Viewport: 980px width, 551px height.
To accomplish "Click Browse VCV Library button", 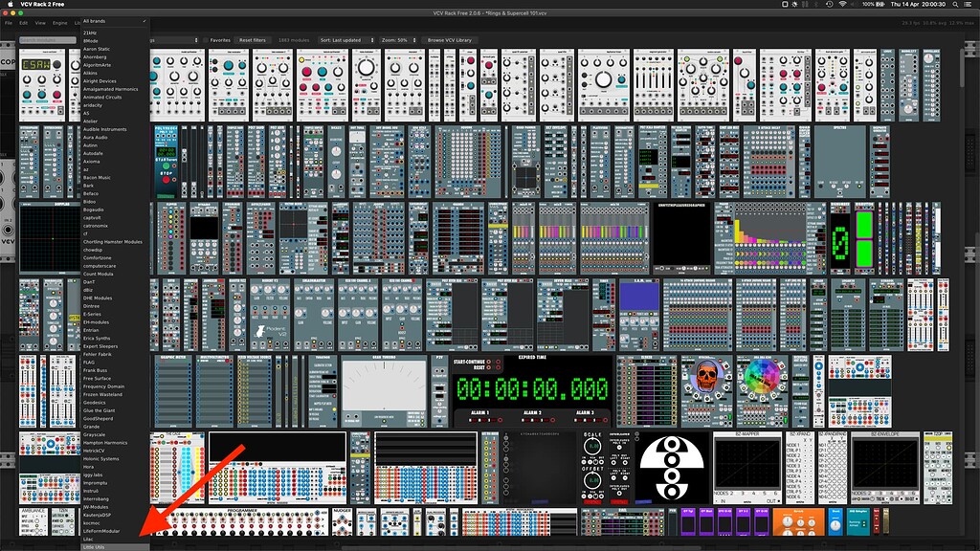I will click(449, 40).
